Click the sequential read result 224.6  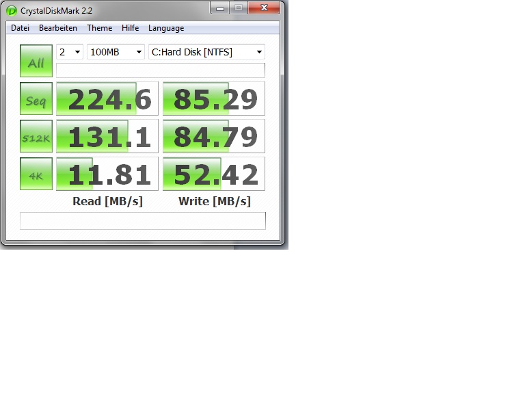tap(107, 99)
